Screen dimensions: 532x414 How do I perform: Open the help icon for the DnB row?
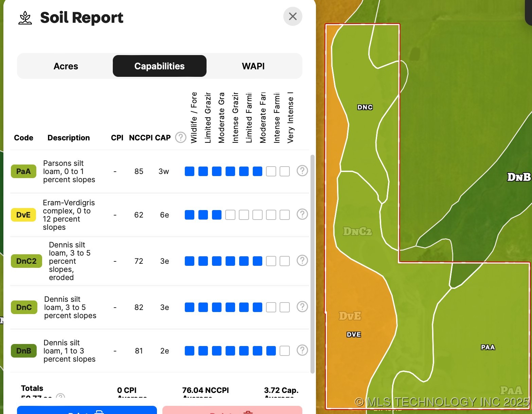[x=302, y=350]
